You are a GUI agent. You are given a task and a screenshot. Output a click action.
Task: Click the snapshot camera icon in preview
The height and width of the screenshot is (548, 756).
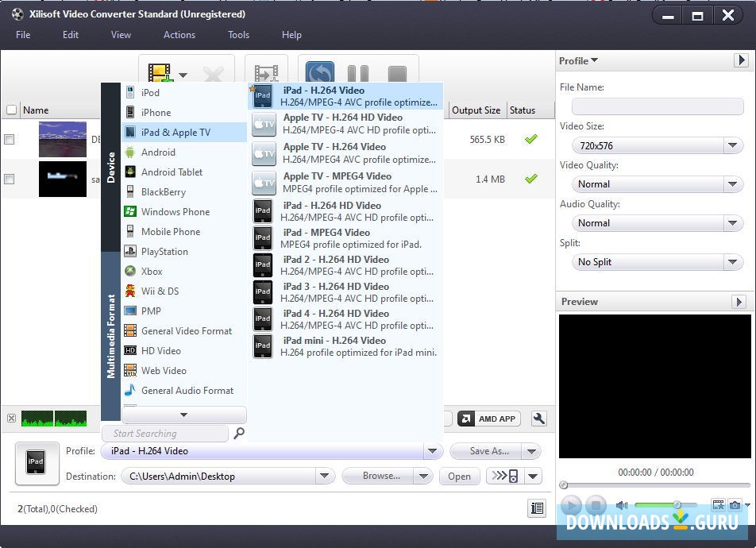click(x=735, y=505)
